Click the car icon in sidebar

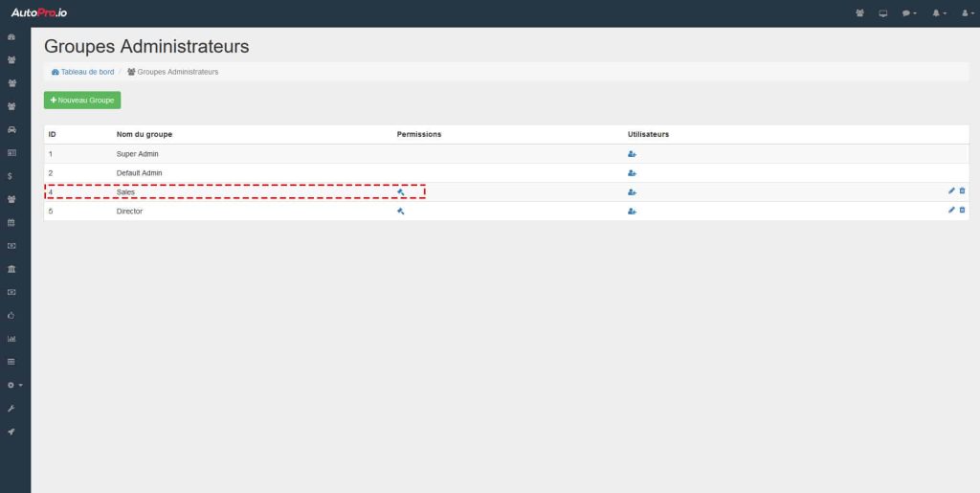11,130
